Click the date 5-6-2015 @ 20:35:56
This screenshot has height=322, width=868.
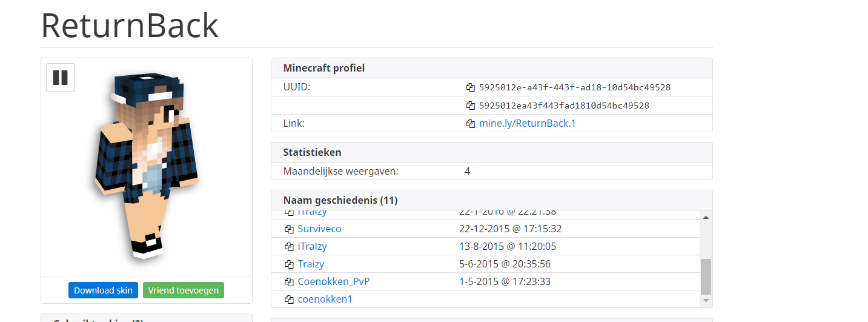tap(505, 264)
